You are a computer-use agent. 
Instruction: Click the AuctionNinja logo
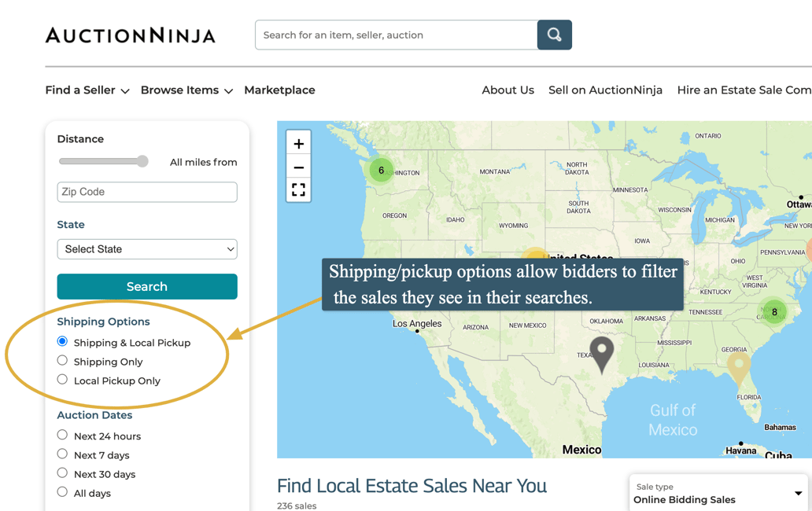point(130,34)
